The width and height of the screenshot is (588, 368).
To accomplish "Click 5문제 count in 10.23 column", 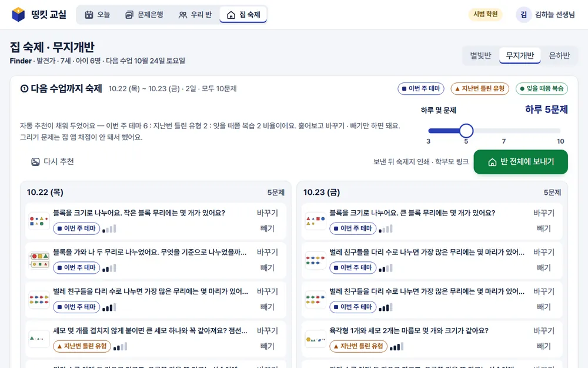I will click(552, 193).
